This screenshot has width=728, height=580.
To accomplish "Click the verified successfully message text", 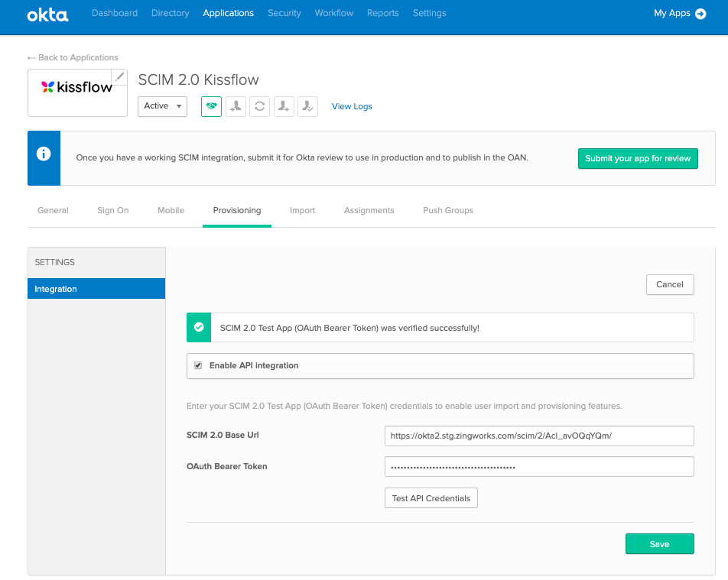I will (x=349, y=328).
